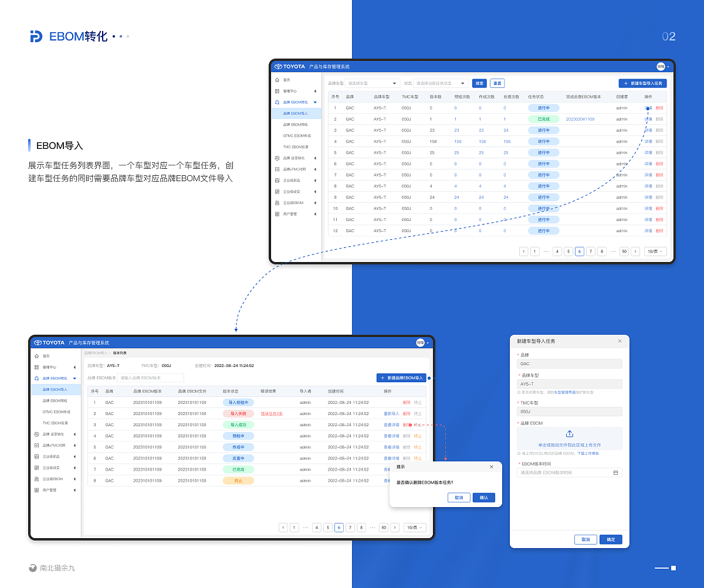This screenshot has height=588, width=704.
Task: Collapse the 品牌 EBOM转化 menu chevron
Action: click(x=315, y=101)
